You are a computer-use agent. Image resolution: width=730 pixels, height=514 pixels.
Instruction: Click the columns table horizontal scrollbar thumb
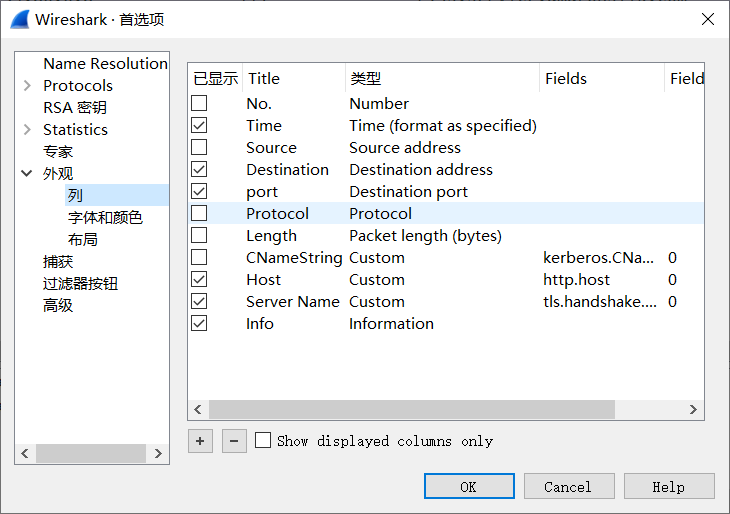[x=412, y=409]
